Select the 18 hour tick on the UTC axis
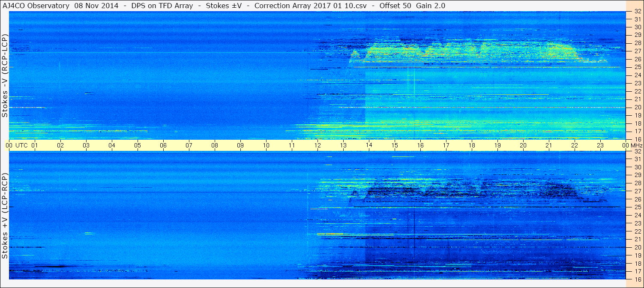Image resolution: width=644 pixels, height=288 pixels. (472, 145)
